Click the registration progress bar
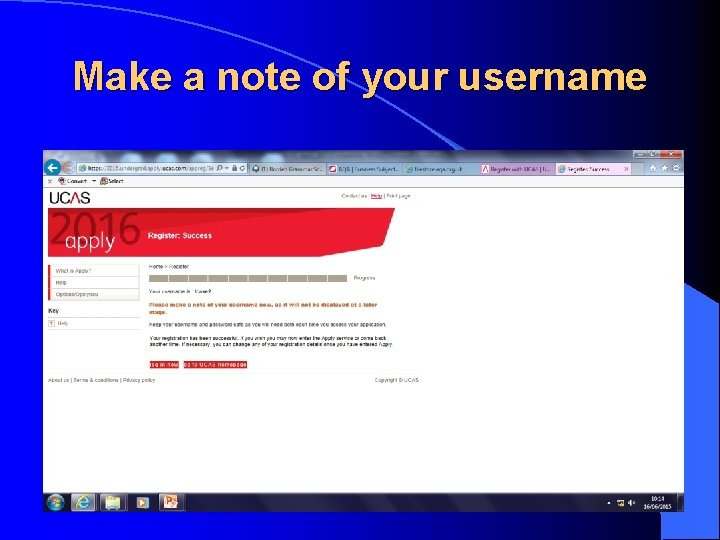Screen dimensions: 720x540 tap(248, 278)
